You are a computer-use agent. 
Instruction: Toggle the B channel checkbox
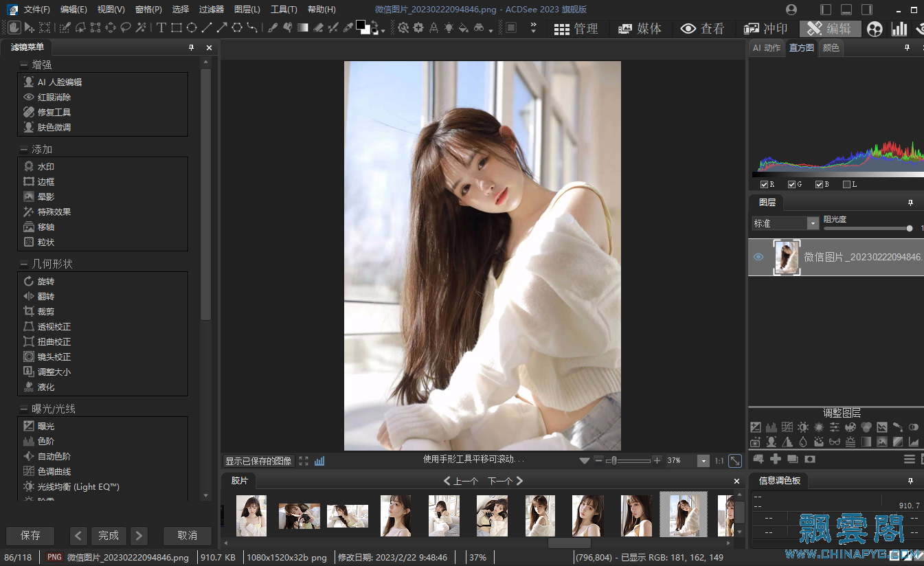(x=819, y=184)
